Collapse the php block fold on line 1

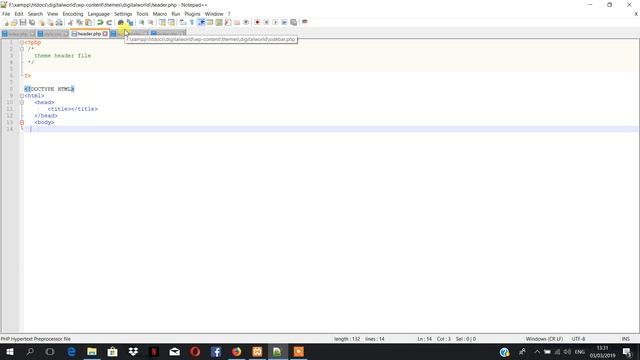click(x=22, y=42)
